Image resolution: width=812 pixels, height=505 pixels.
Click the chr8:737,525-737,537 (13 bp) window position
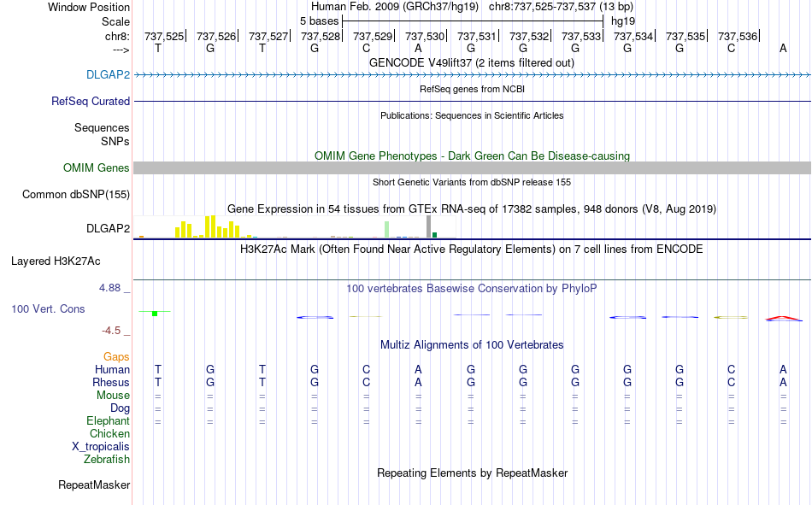(x=561, y=7)
